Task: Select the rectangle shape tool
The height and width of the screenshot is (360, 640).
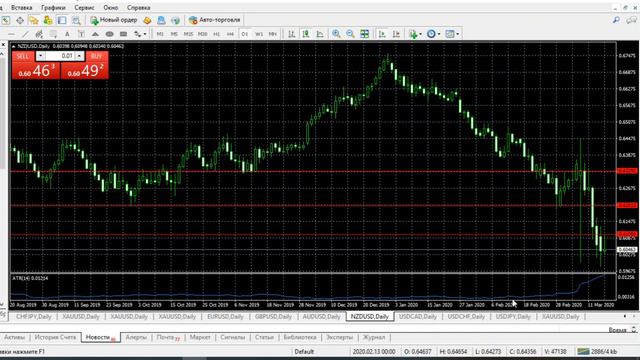Action: click(x=123, y=34)
